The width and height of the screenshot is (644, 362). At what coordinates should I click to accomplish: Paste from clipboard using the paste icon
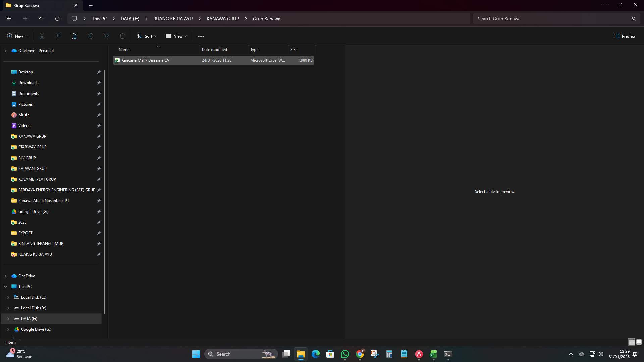[74, 36]
